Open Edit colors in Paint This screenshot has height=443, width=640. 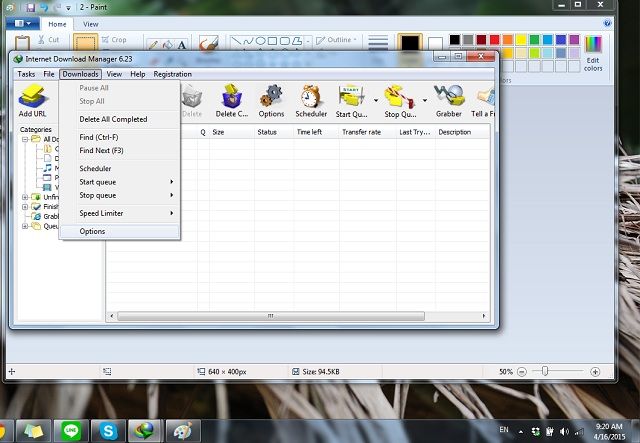[594, 52]
